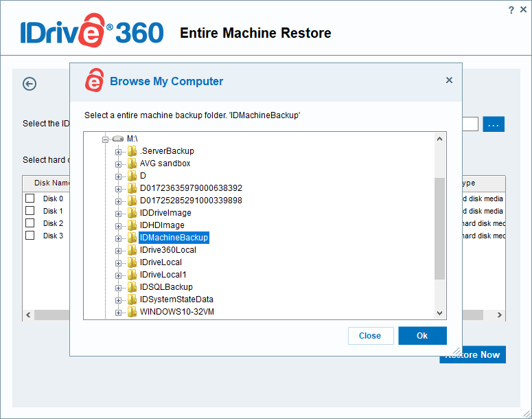Viewport: 532px width, 419px height.
Task: Click the WINDOWS10-32VM folder icon
Action: pos(132,312)
